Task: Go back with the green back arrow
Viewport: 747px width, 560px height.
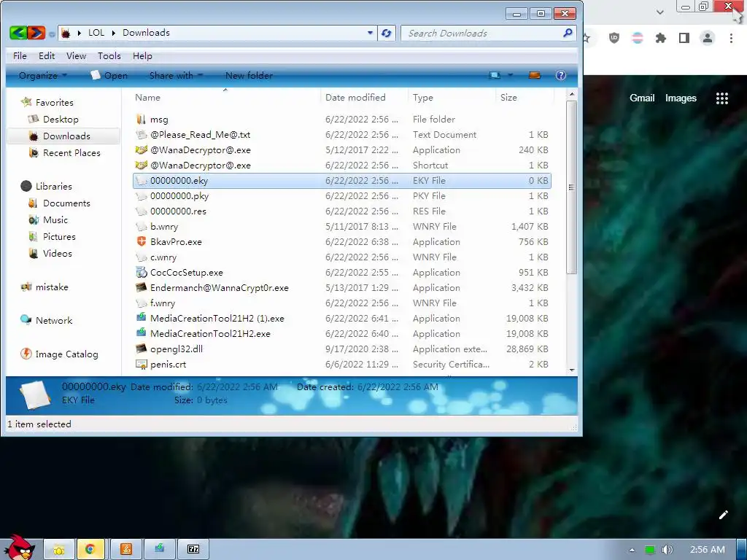Action: tap(18, 33)
